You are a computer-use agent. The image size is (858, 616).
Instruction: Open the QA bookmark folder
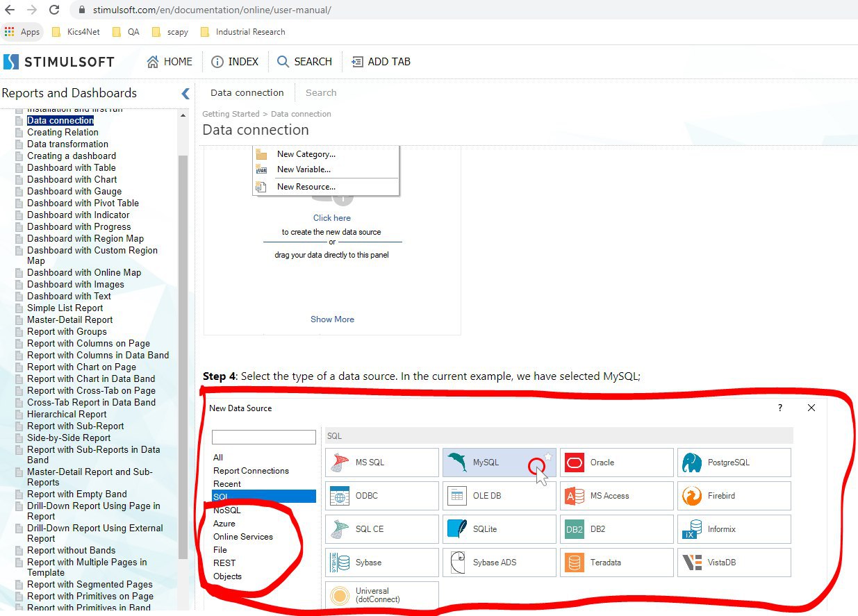coord(126,32)
